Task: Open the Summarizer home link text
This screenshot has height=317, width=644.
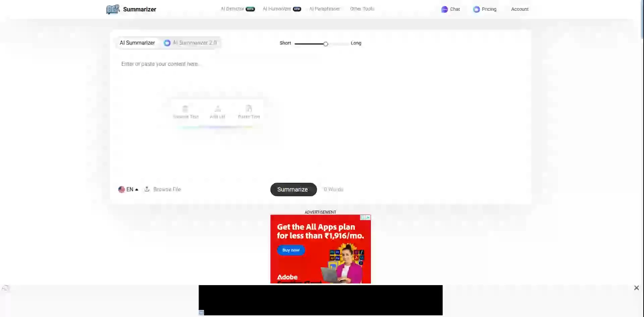Action: point(140,9)
